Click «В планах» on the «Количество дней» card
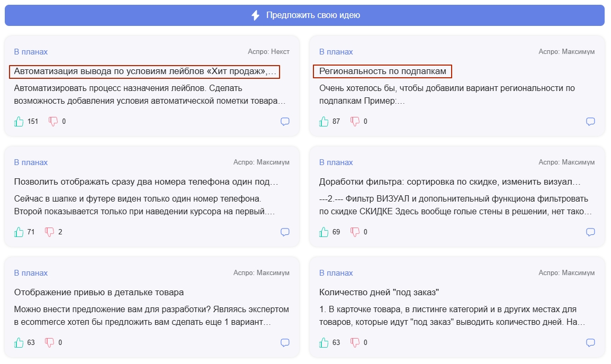Screen dimensions: 611x364 pos(337,272)
